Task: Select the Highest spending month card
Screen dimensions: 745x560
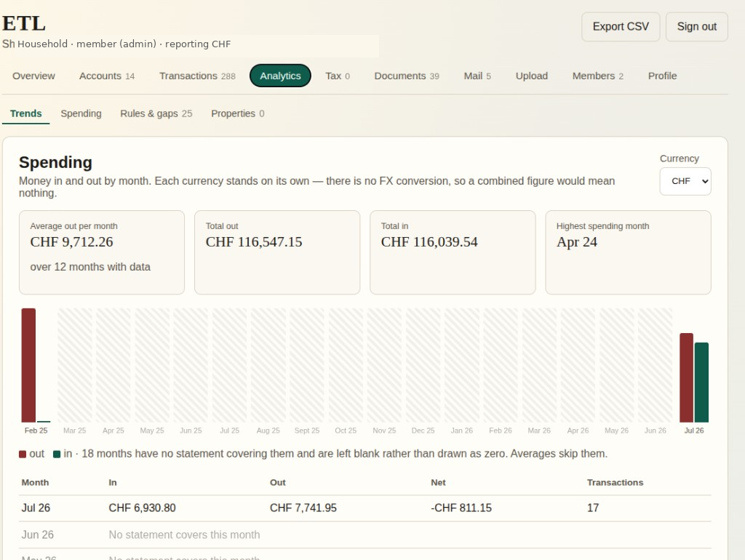Action: [x=628, y=252]
